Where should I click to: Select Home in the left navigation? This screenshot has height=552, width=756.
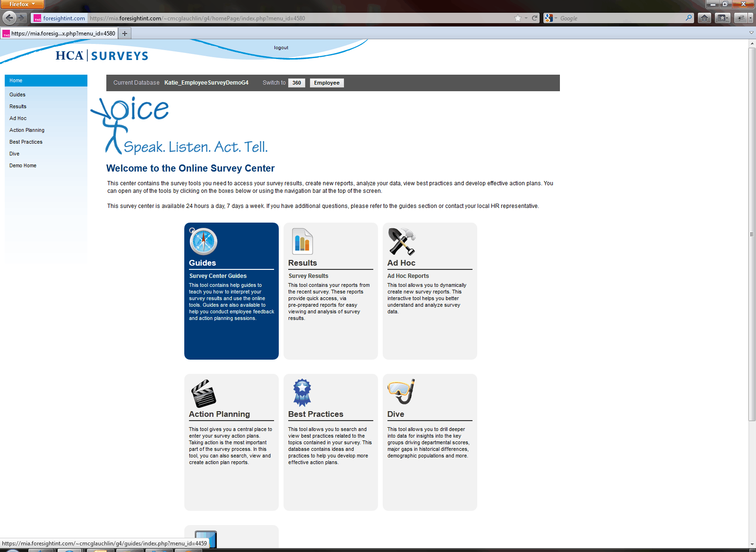click(x=46, y=81)
